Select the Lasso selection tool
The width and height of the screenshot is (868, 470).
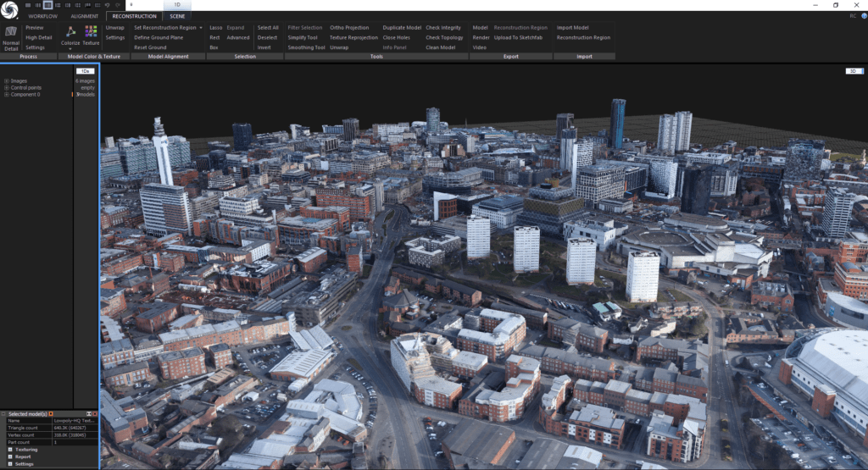[x=216, y=28]
